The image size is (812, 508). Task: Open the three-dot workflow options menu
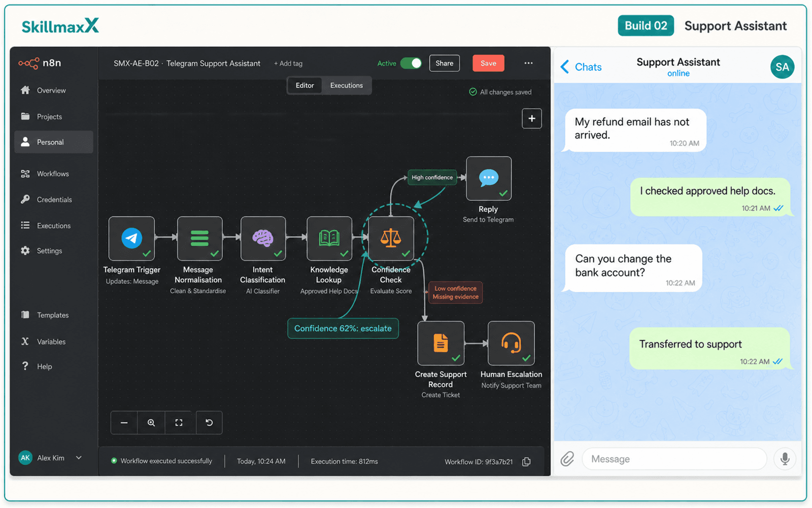click(x=528, y=63)
